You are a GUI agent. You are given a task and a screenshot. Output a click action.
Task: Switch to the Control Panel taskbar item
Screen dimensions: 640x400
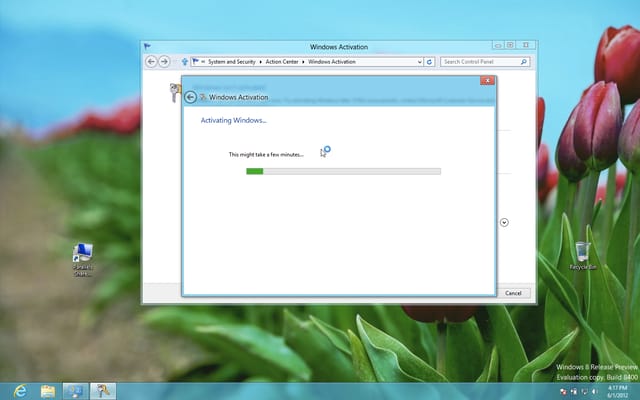[76, 391]
